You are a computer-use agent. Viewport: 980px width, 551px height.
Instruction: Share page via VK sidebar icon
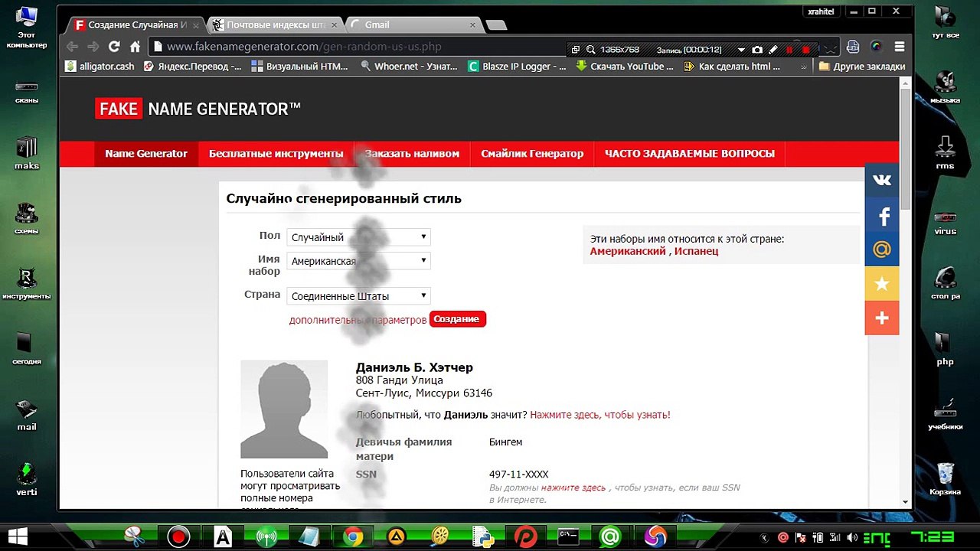[x=882, y=180]
